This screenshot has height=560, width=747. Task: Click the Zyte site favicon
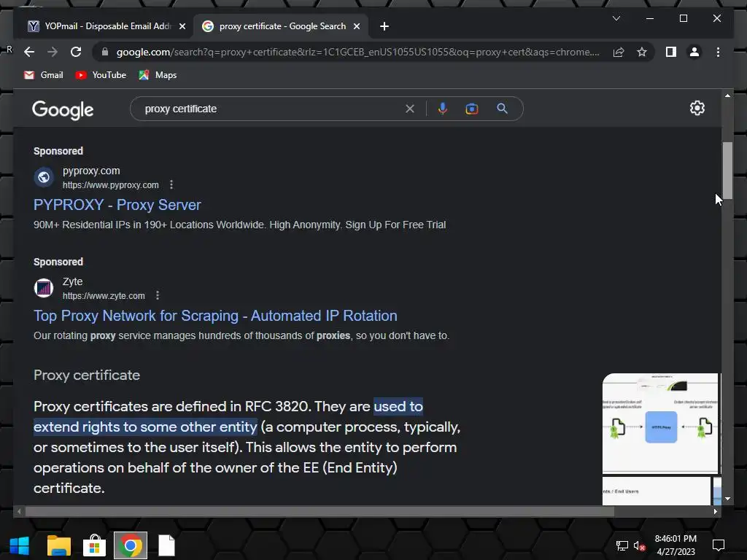43,288
